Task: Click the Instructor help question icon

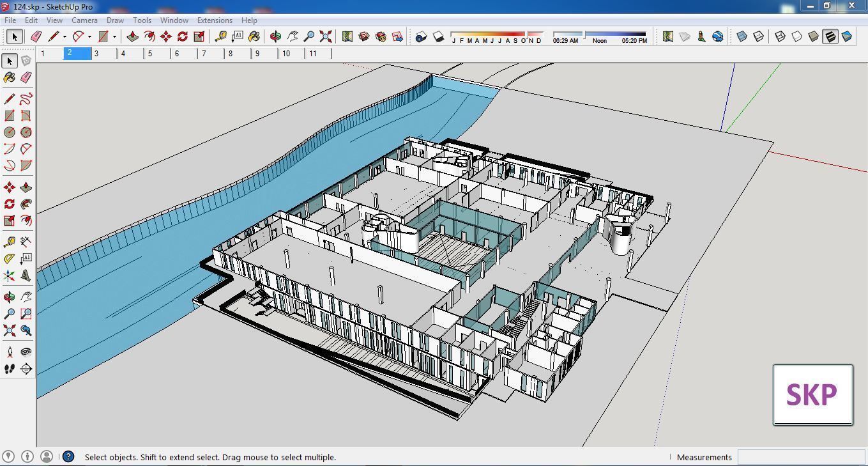Action: coord(68,456)
